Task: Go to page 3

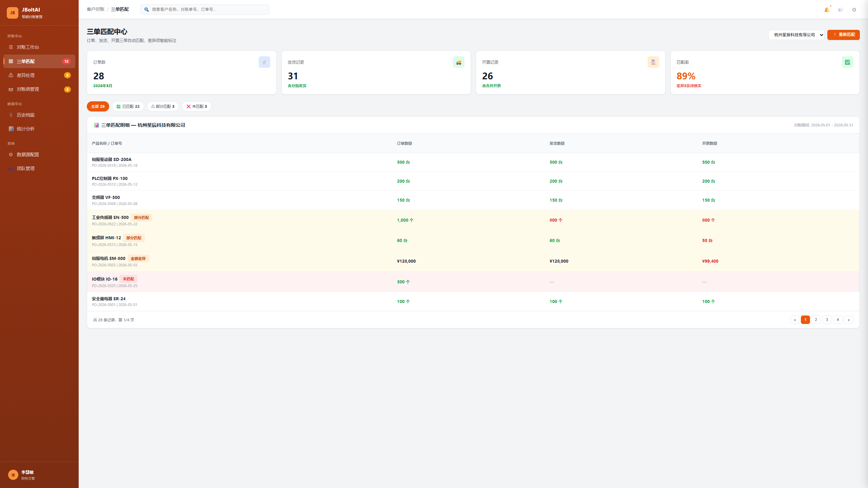Action: click(827, 320)
